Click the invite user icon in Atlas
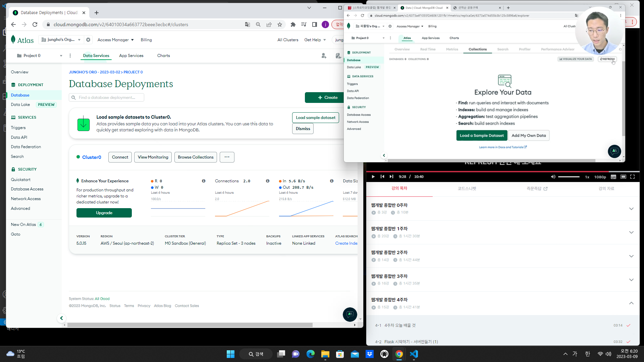The image size is (644, 362). pyautogui.click(x=324, y=56)
